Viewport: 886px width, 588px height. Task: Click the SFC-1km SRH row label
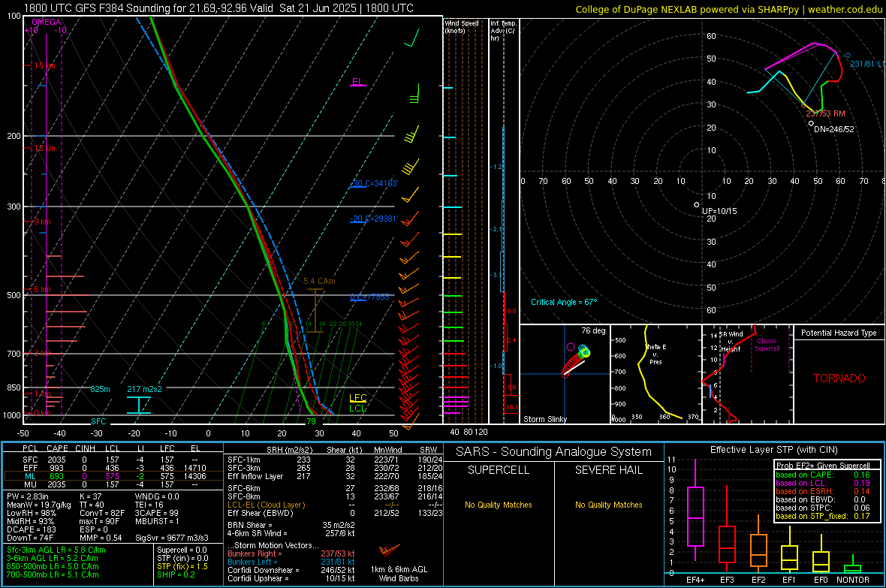tap(244, 460)
